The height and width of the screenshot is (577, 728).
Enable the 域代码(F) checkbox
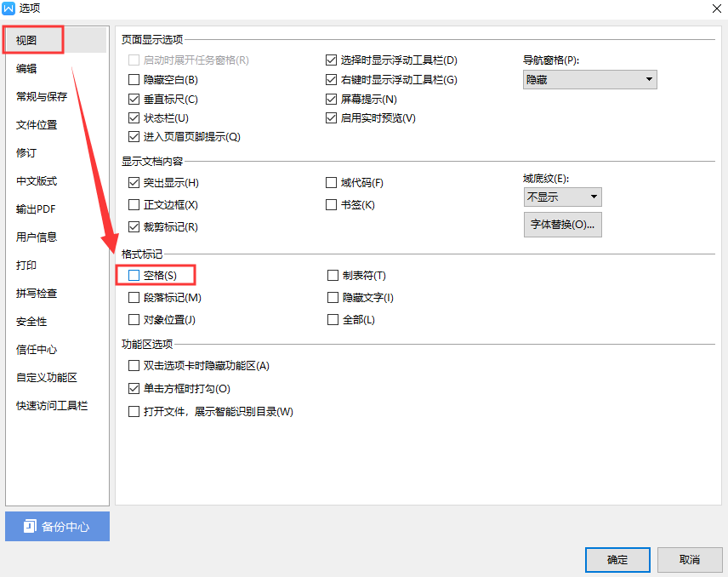click(x=331, y=183)
